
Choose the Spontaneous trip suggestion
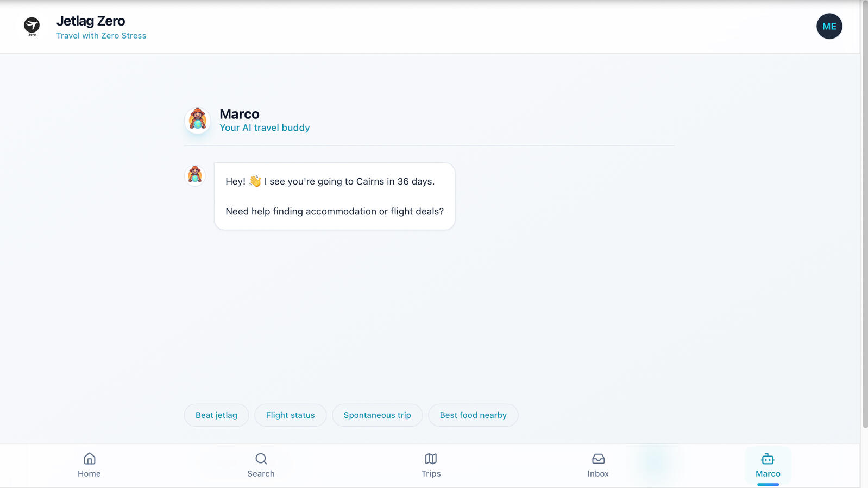(x=377, y=415)
